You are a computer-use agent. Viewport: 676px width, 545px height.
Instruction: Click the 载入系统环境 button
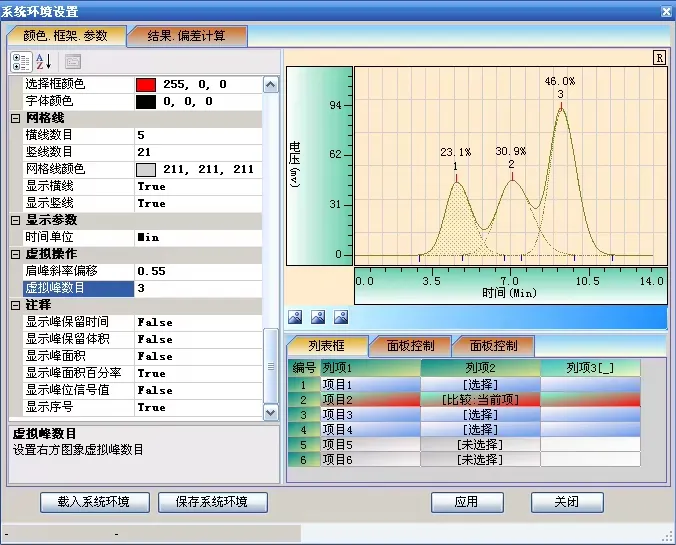coord(95,502)
